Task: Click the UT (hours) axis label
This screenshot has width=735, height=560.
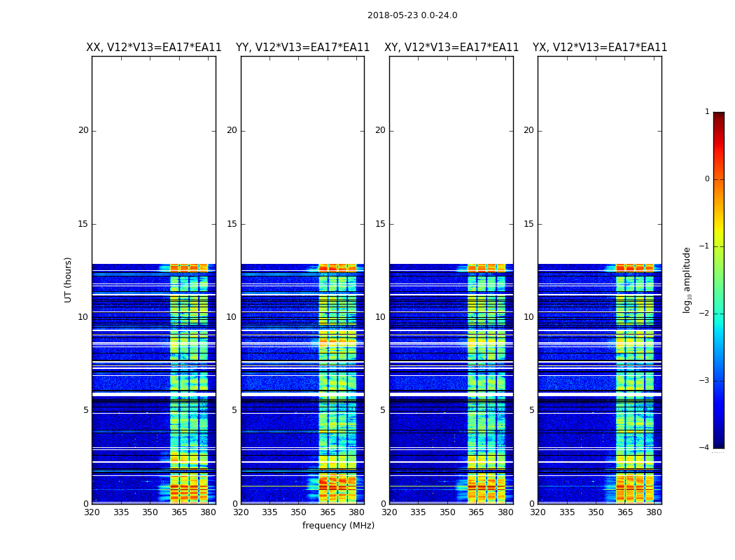Action: point(68,280)
